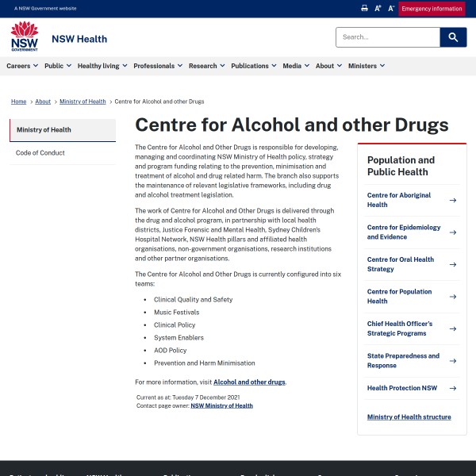Image resolution: width=476 pixels, height=476 pixels.
Task: Follow the Alcohol and other drugs link
Action: pos(249,382)
